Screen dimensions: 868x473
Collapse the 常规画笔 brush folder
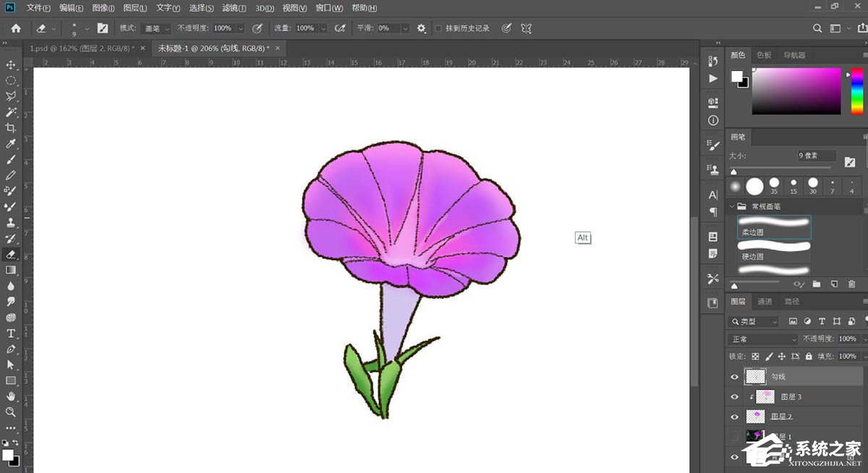(x=732, y=206)
